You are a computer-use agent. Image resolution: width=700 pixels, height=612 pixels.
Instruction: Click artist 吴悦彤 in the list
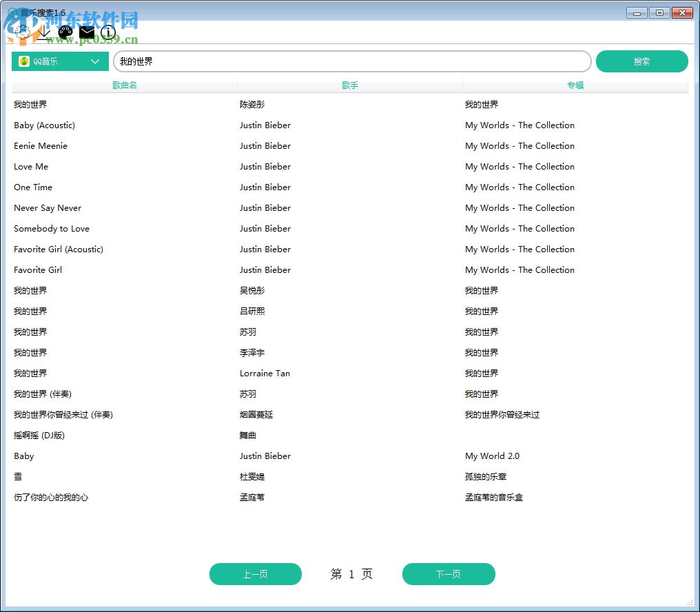coord(252,290)
